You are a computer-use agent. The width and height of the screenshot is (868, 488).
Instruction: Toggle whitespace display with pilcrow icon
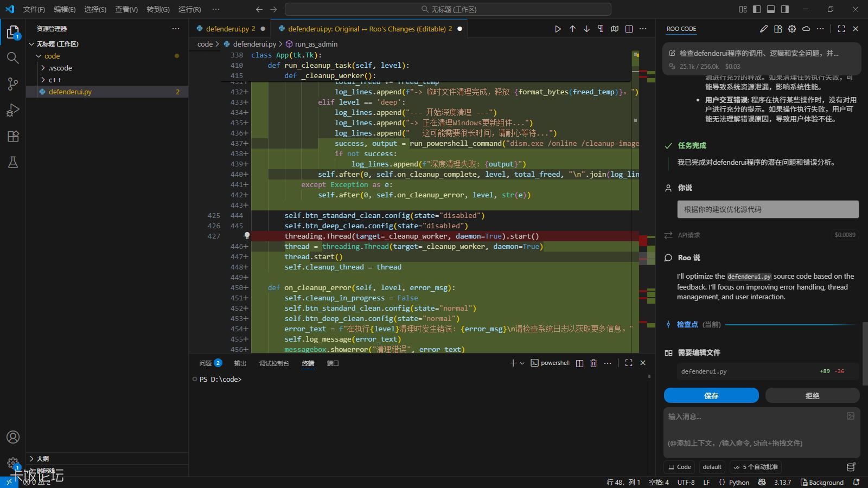coord(601,29)
